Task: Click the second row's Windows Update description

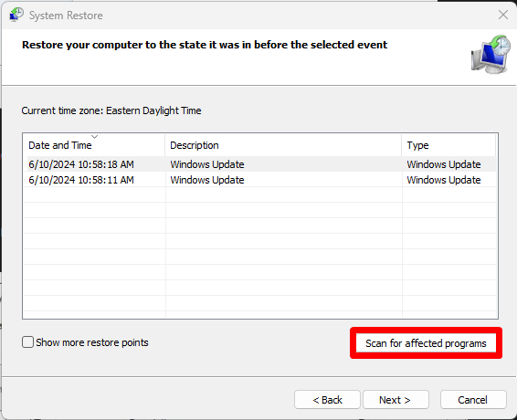Action: coord(207,180)
